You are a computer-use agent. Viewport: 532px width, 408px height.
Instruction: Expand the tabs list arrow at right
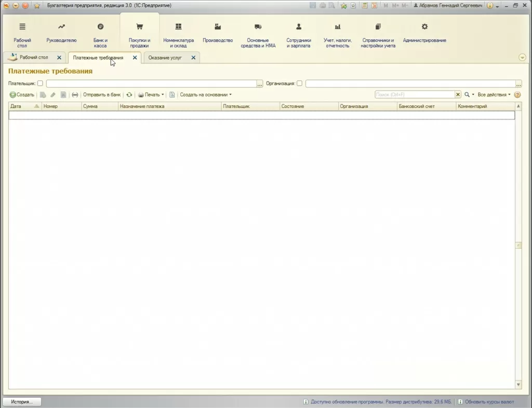522,58
